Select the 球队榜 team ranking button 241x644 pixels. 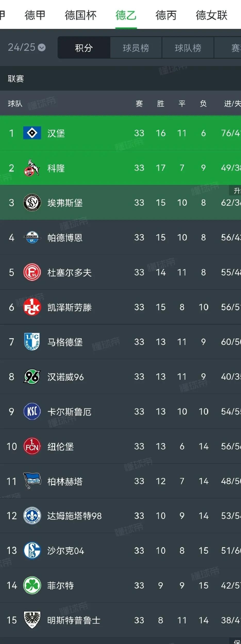188,48
